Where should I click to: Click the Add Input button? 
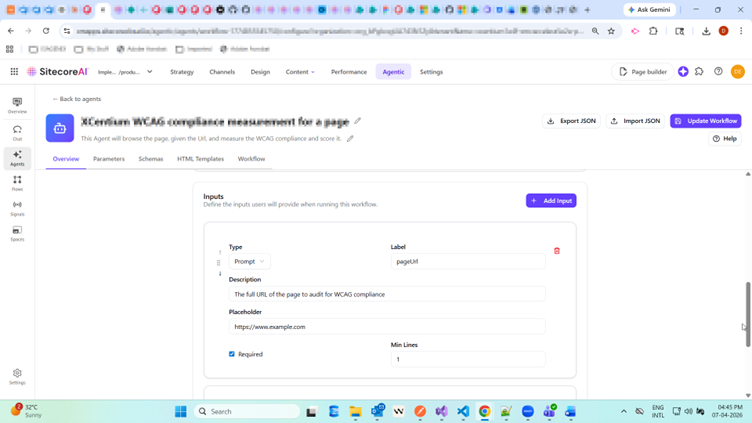pos(551,201)
